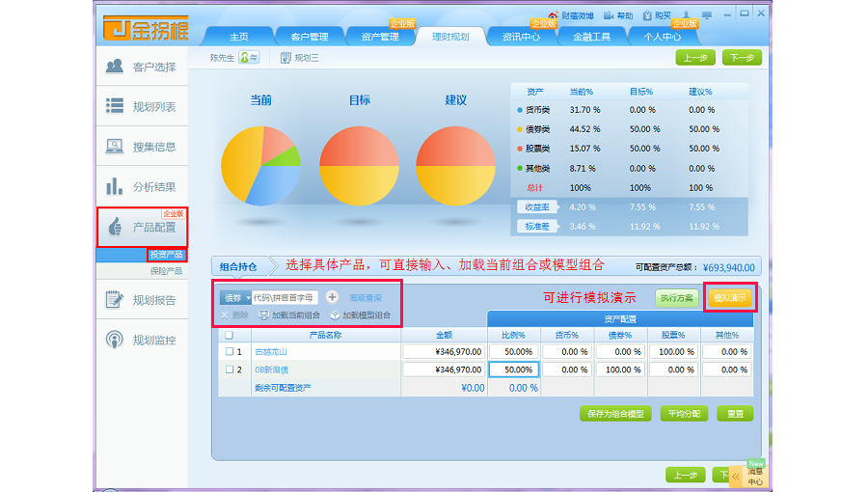Open 规划列表 list icon in sidebar
868x492 pixels.
coord(115,106)
